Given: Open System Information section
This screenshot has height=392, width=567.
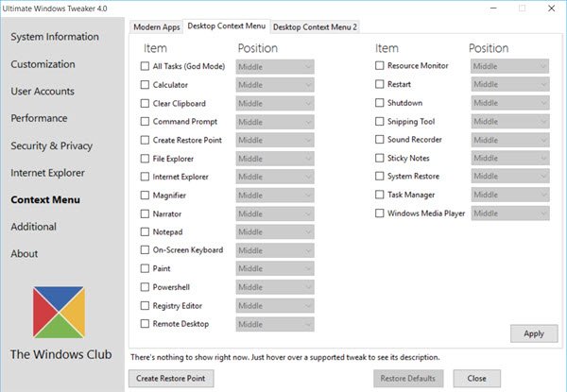Looking at the screenshot, I should tap(55, 37).
